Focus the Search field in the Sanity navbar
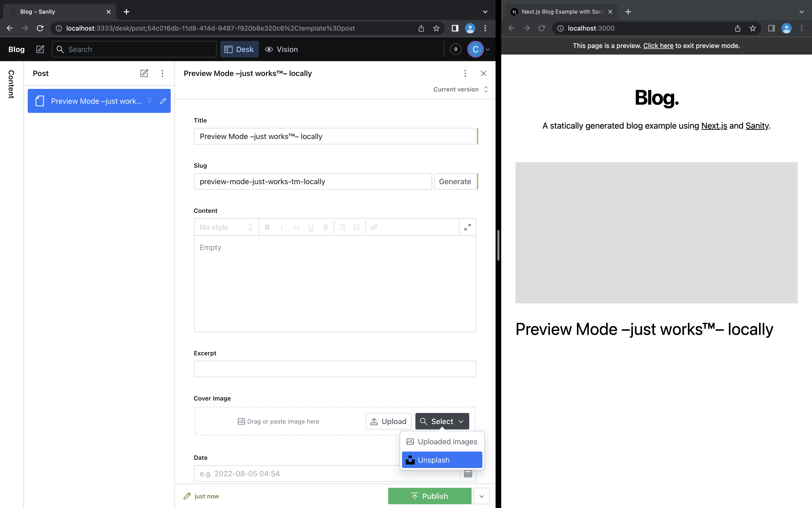 point(134,49)
